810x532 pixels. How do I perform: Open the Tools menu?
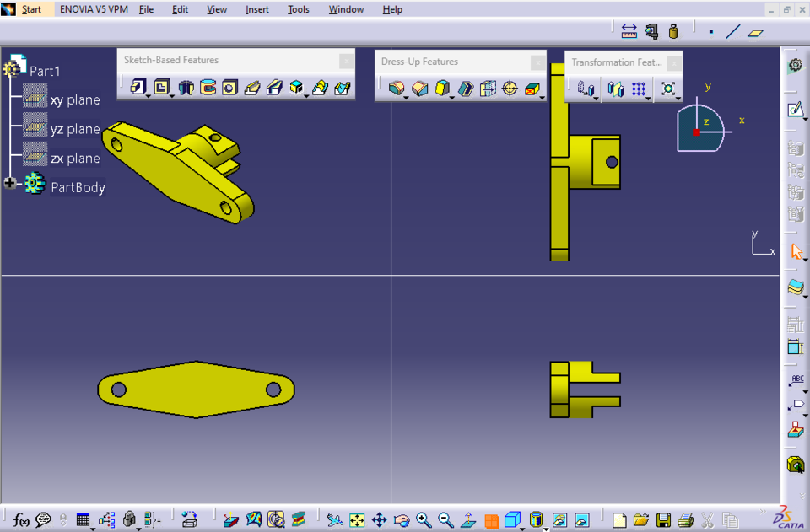pos(298,9)
